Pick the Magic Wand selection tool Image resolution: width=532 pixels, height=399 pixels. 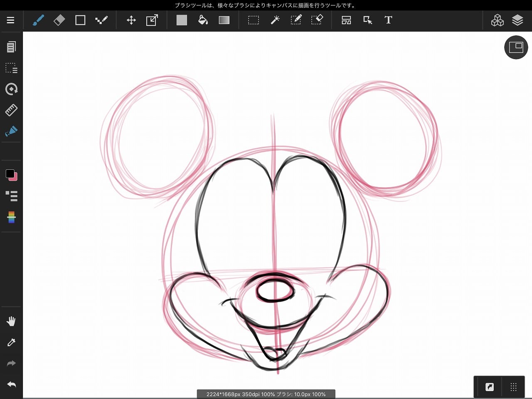point(275,20)
